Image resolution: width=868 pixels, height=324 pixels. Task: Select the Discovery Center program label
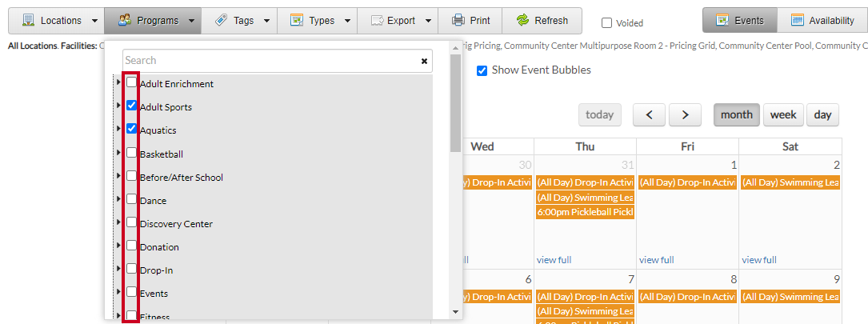pyautogui.click(x=176, y=224)
